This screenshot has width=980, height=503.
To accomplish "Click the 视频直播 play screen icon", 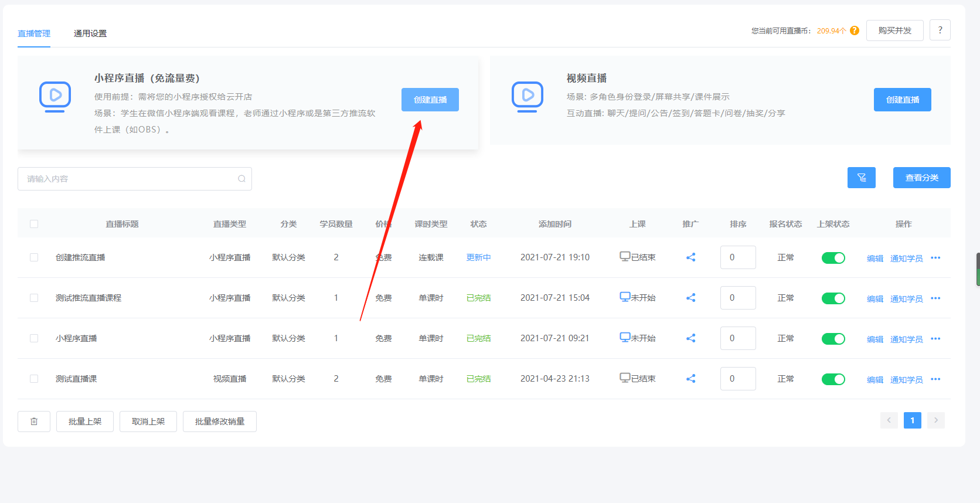I will pyautogui.click(x=528, y=96).
